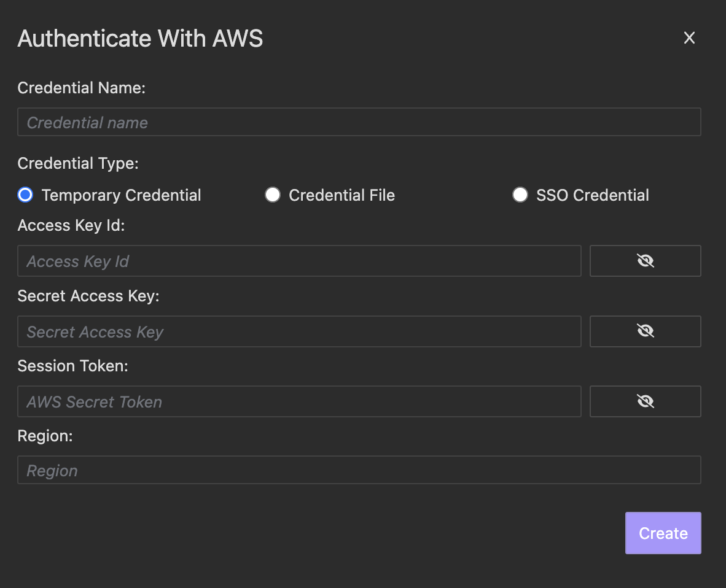This screenshot has width=726, height=588.
Task: Click into the Region input field
Action: pos(359,471)
